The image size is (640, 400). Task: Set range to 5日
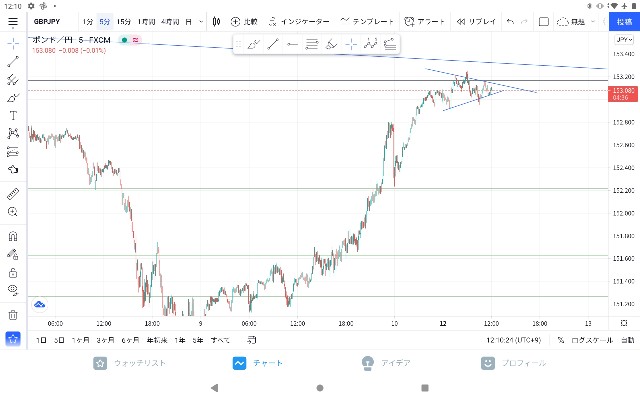pyautogui.click(x=59, y=340)
